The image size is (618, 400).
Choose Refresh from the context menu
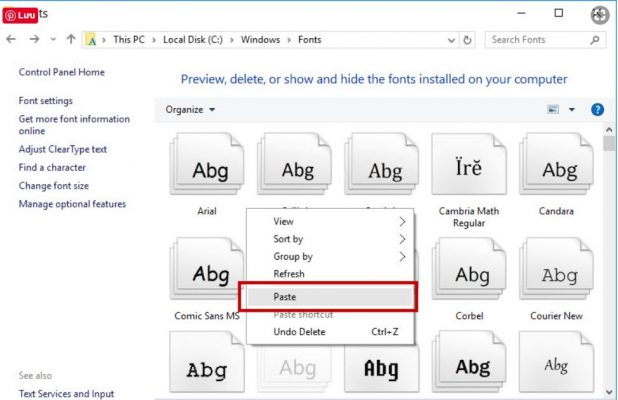[x=330, y=274]
